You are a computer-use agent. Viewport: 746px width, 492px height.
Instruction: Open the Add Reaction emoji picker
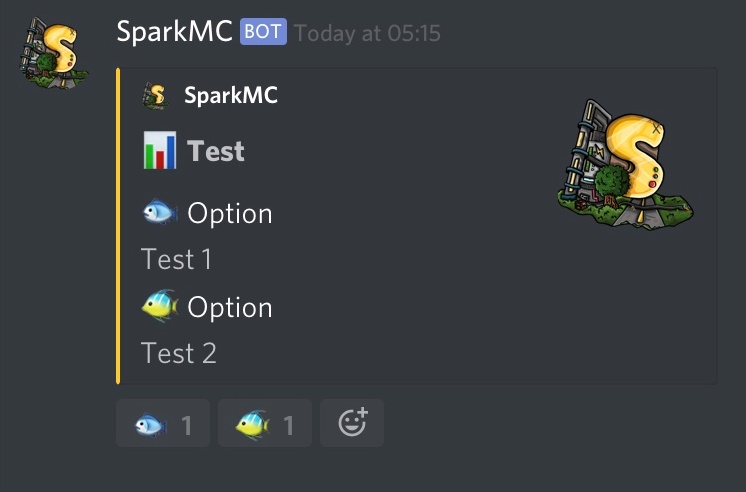(x=352, y=423)
